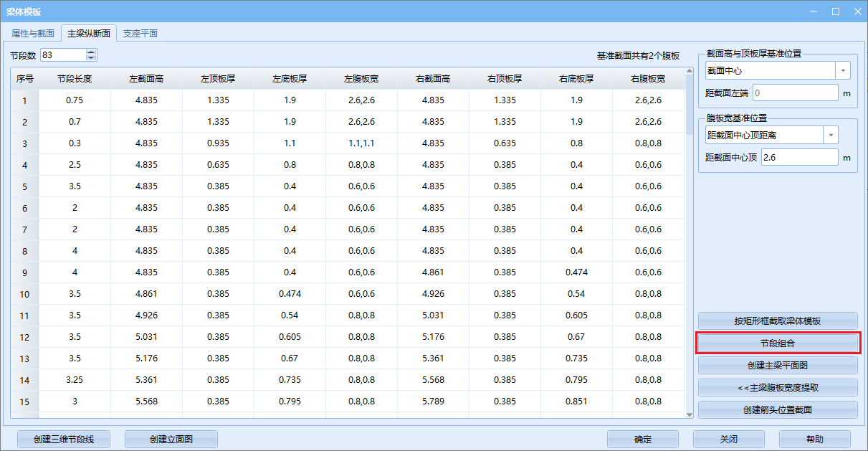The height and width of the screenshot is (451, 868).
Task: Expand the 截面中心 dropdown
Action: [x=843, y=70]
